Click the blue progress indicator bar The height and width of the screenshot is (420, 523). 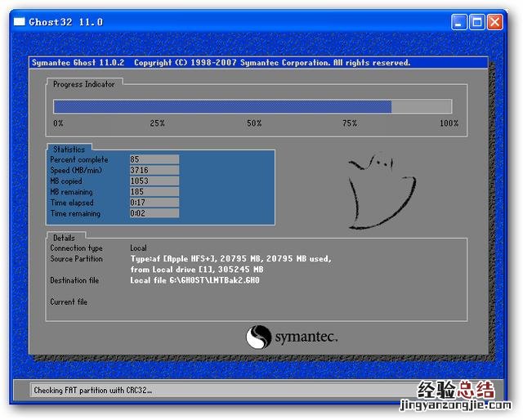click(221, 106)
